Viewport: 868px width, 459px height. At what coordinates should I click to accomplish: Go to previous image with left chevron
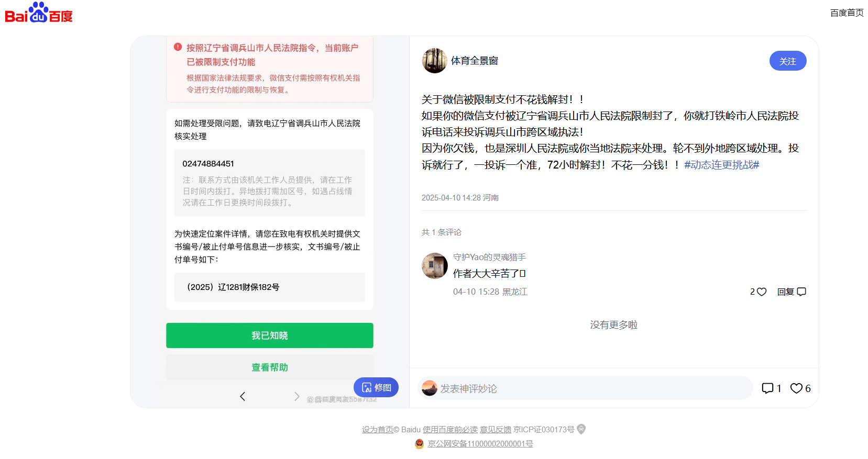[243, 396]
